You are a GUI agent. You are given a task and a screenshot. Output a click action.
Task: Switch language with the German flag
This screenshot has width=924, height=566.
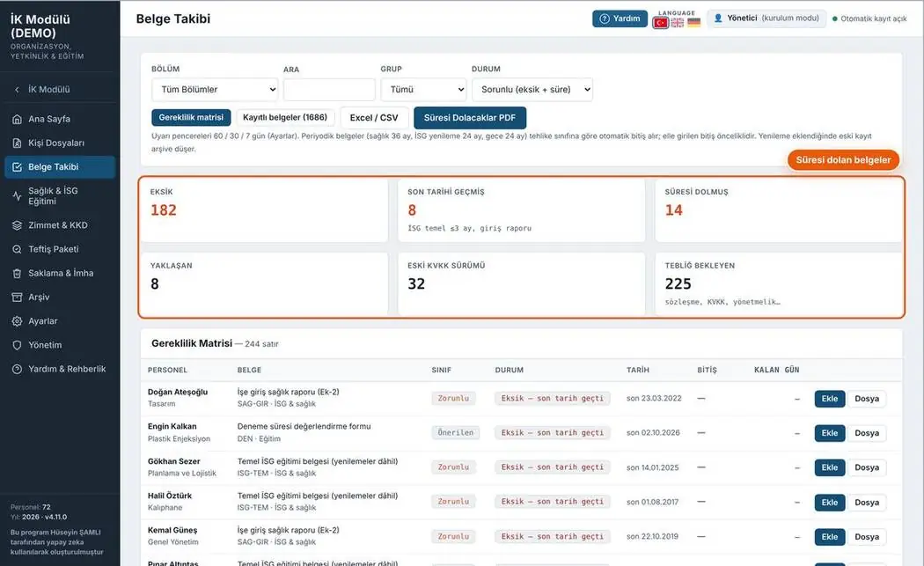click(x=694, y=23)
